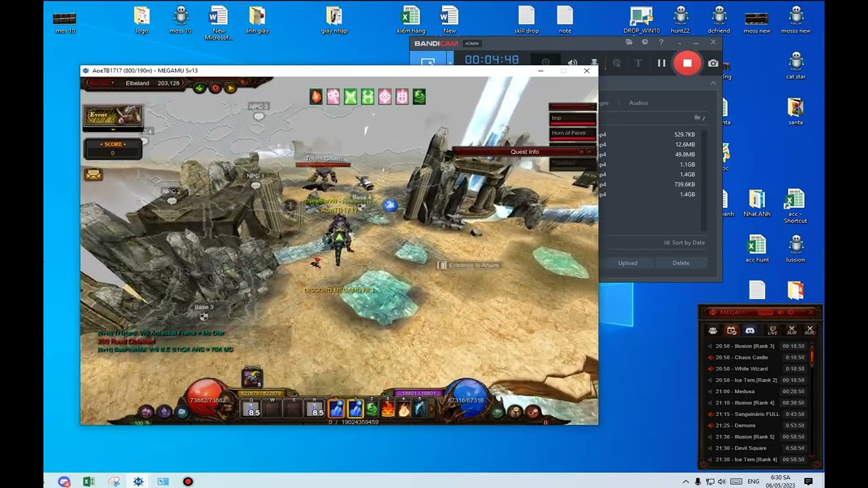Click Upload button in Bandicam

[627, 263]
